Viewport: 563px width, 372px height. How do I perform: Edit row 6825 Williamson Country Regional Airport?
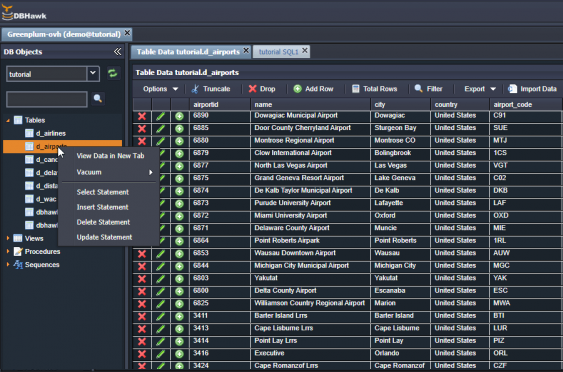(x=160, y=304)
